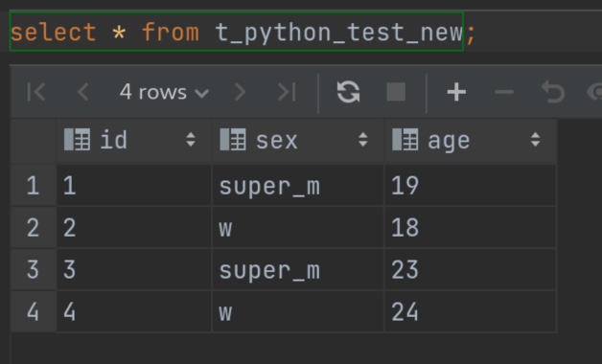Select the age cell showing 24
This screenshot has width=602, height=364.
[x=471, y=311]
